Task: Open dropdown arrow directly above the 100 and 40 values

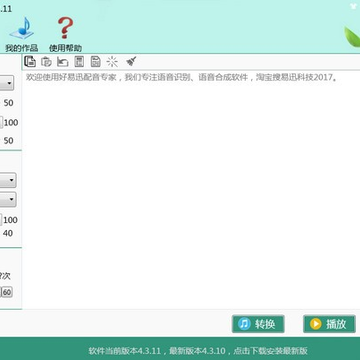Action: (x=11, y=200)
